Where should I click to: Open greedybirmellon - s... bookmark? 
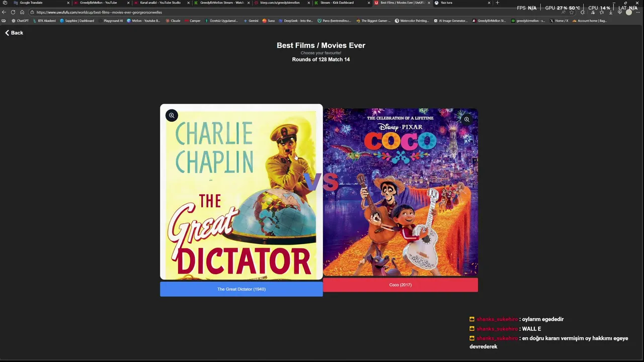point(528,21)
